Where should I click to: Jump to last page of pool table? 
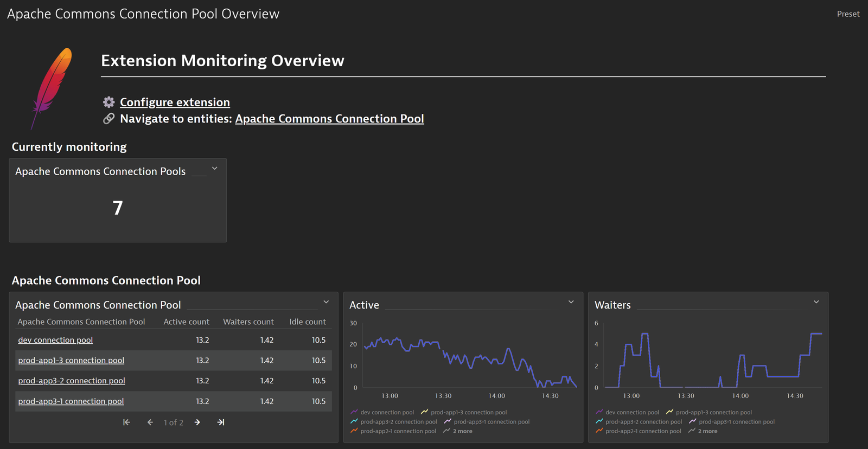221,422
